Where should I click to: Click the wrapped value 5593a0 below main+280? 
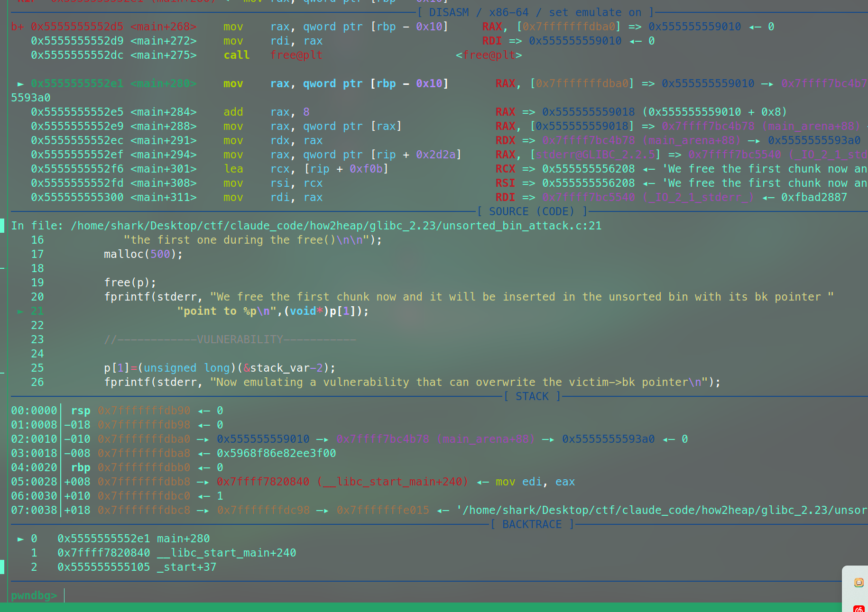coord(31,98)
